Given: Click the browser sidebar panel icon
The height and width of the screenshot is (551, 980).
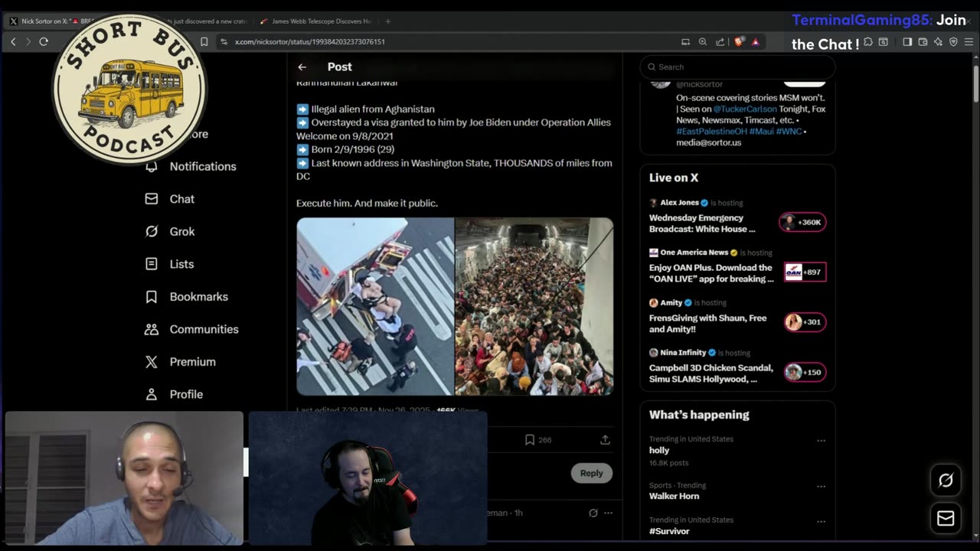Looking at the screenshot, I should tap(907, 42).
